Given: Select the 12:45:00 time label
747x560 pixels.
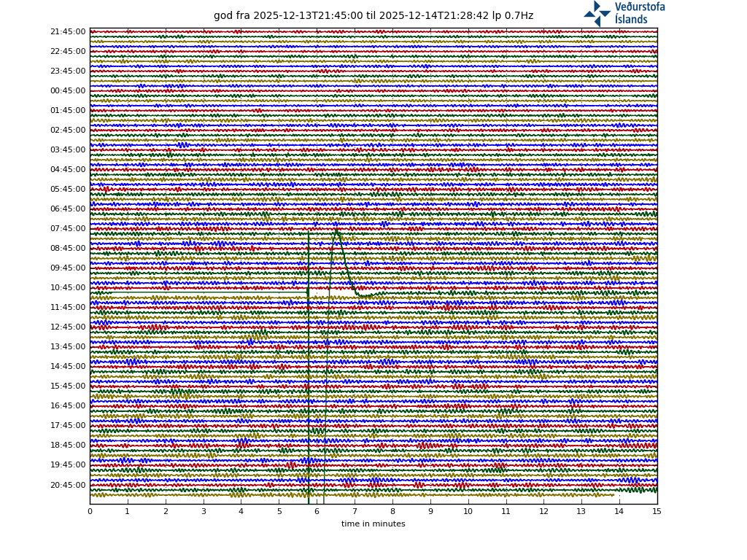Looking at the screenshot, I should 68,327.
